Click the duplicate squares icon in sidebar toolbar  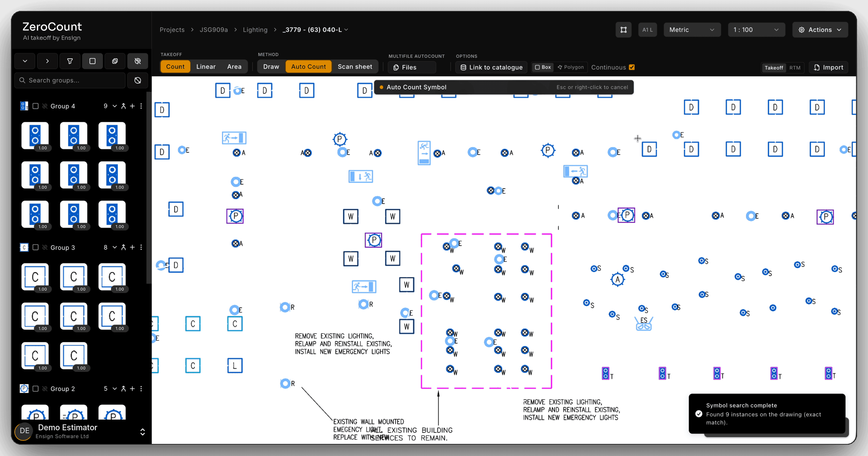(115, 61)
